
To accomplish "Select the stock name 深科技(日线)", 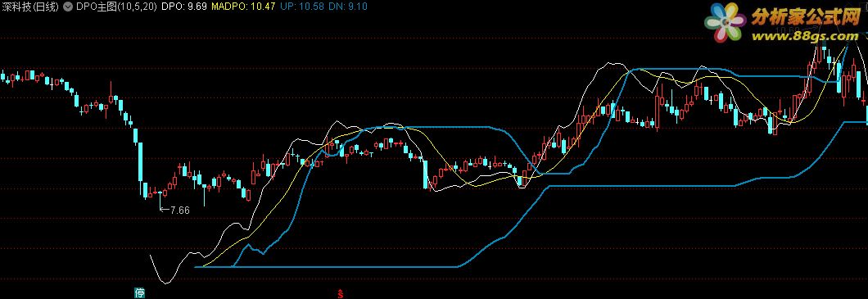I will [x=30, y=7].
